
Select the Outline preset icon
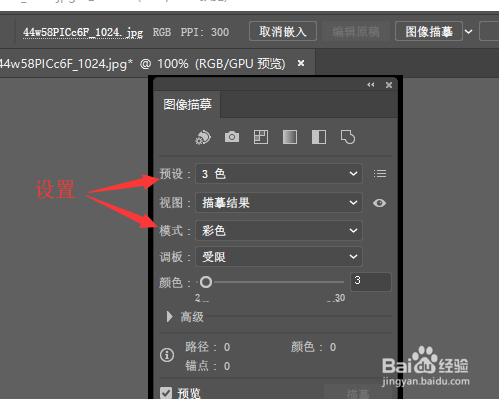pos(348,137)
